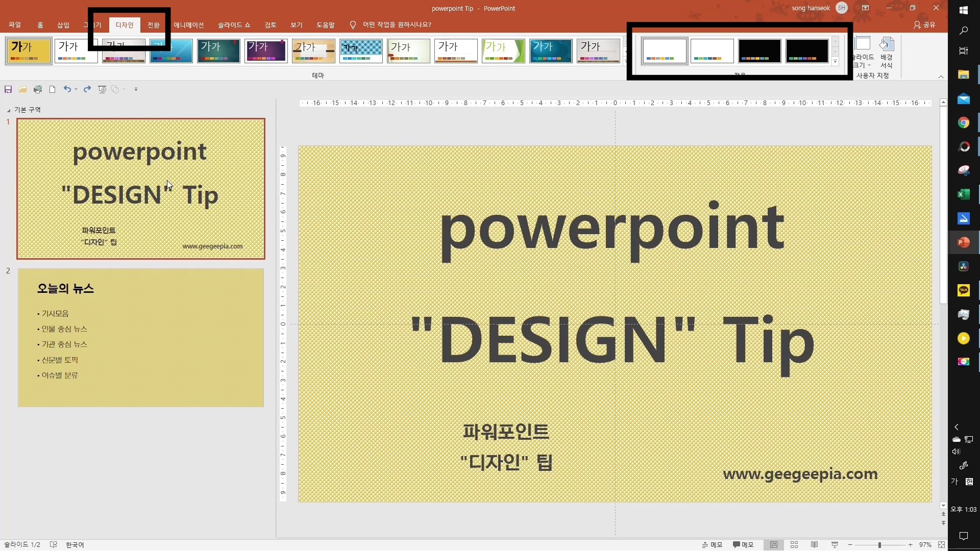Switch to normal view

click(774, 545)
